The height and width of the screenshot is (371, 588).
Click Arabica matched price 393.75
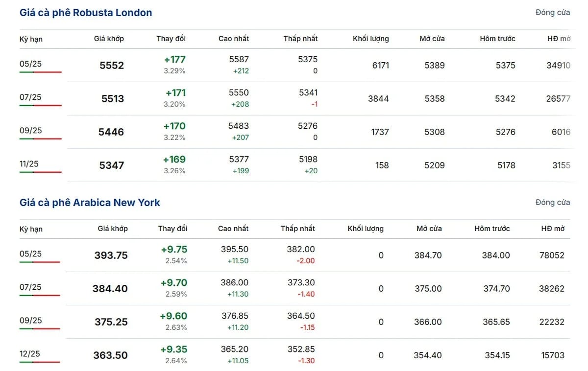tap(111, 255)
